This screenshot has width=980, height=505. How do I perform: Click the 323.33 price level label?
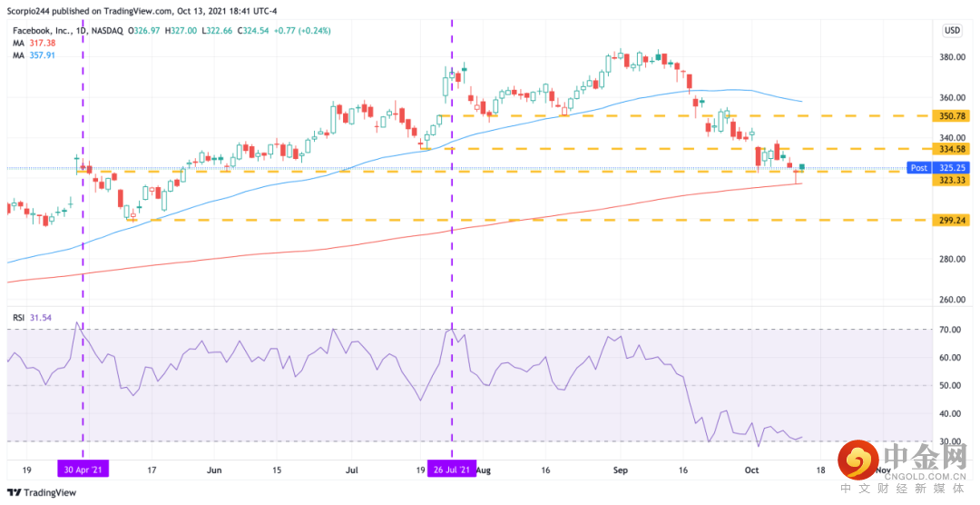click(953, 180)
